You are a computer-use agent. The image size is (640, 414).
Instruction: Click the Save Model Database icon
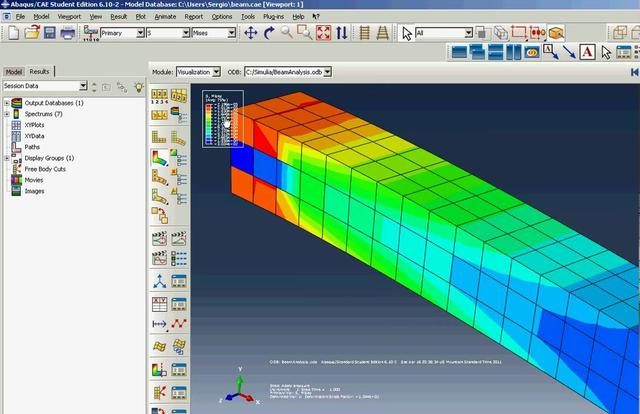50,33
